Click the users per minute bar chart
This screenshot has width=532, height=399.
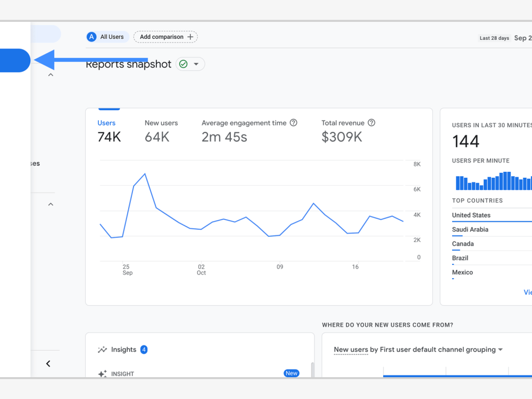(493, 181)
